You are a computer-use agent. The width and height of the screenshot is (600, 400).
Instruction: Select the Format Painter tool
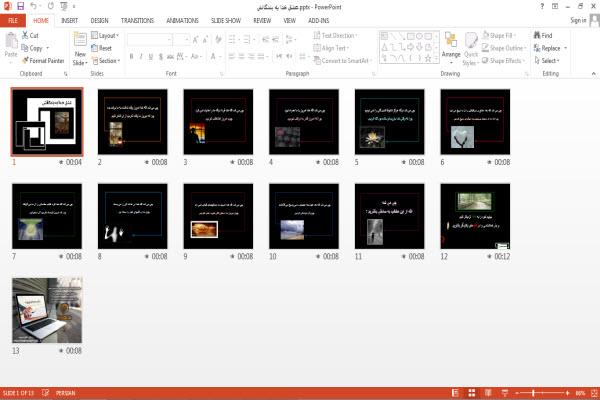(x=43, y=60)
